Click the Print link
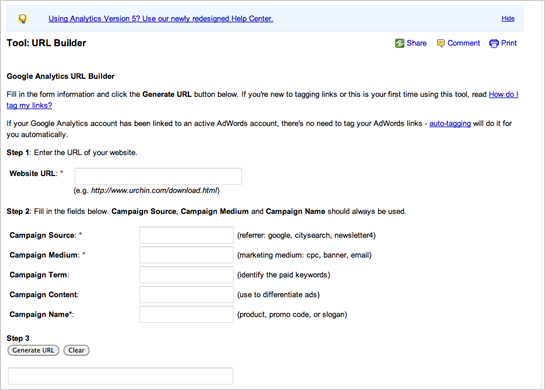The image size is (545, 390). click(509, 43)
